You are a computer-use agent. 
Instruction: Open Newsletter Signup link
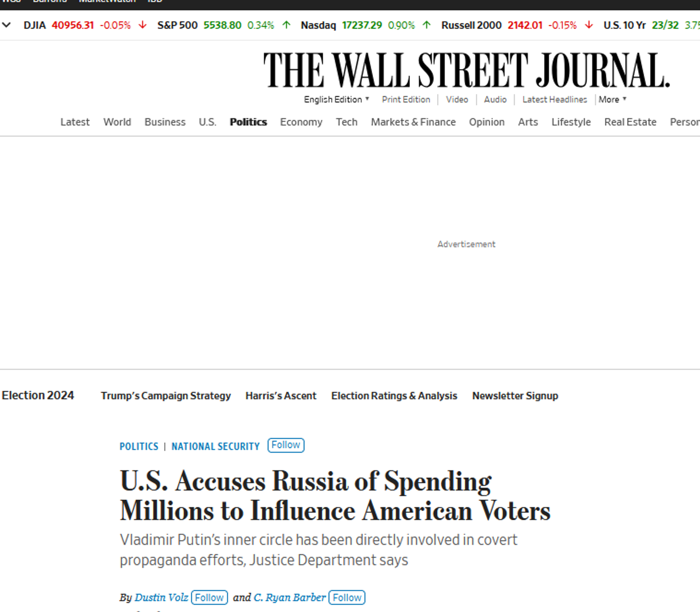[515, 396]
